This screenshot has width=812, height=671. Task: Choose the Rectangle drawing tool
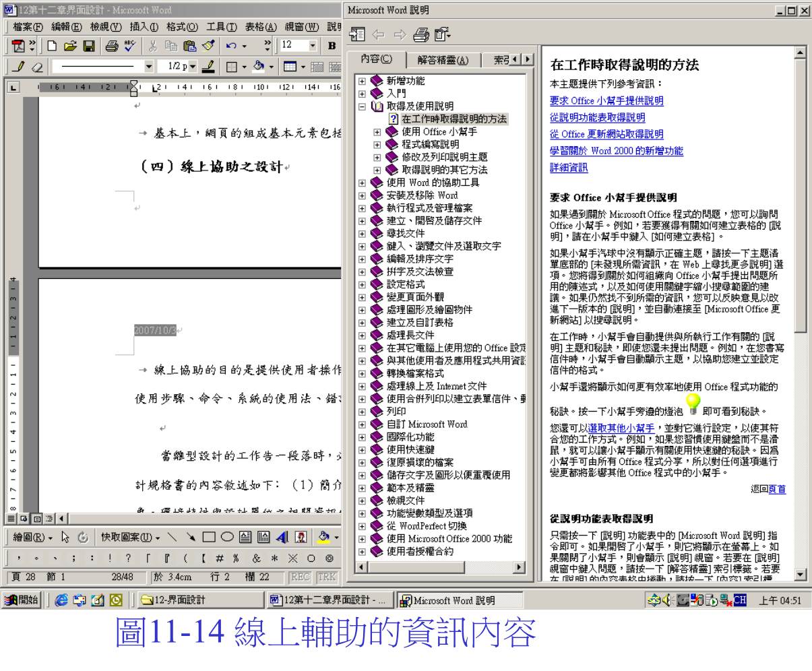(x=210, y=538)
